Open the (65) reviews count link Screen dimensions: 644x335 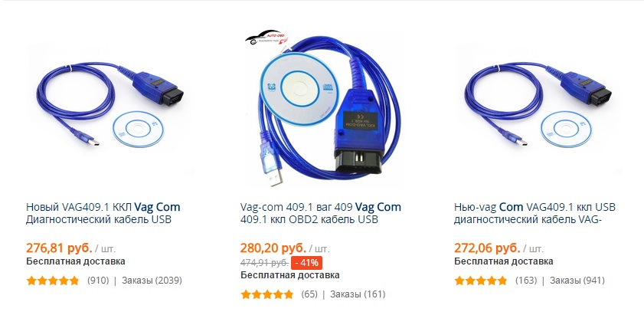(309, 294)
